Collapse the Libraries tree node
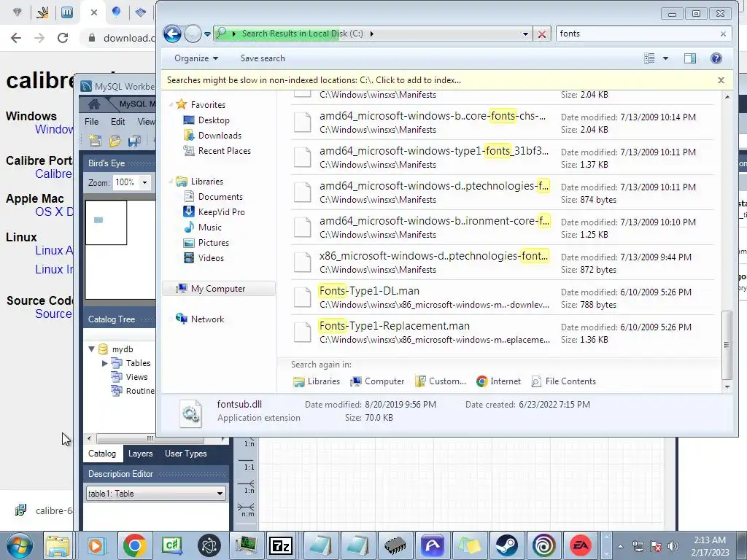747x560 pixels. 171,182
